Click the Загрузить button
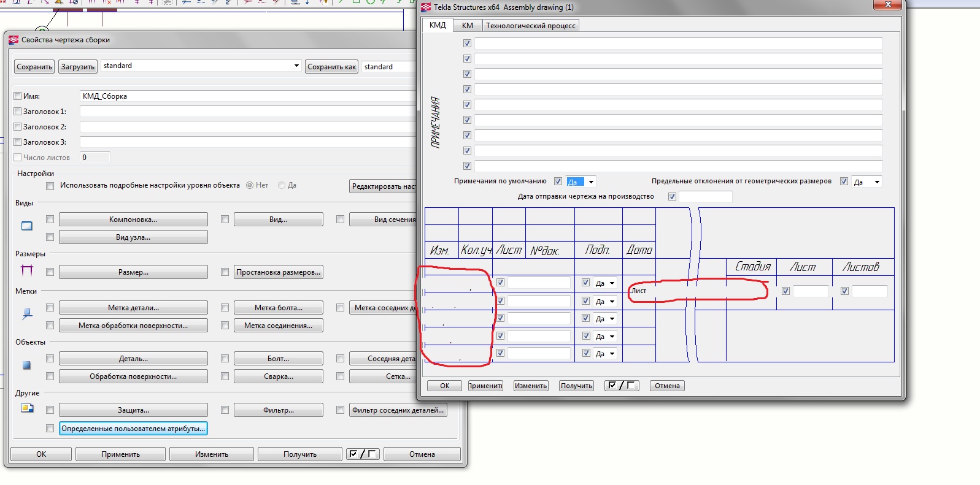This screenshot has height=485, width=980. (x=78, y=67)
